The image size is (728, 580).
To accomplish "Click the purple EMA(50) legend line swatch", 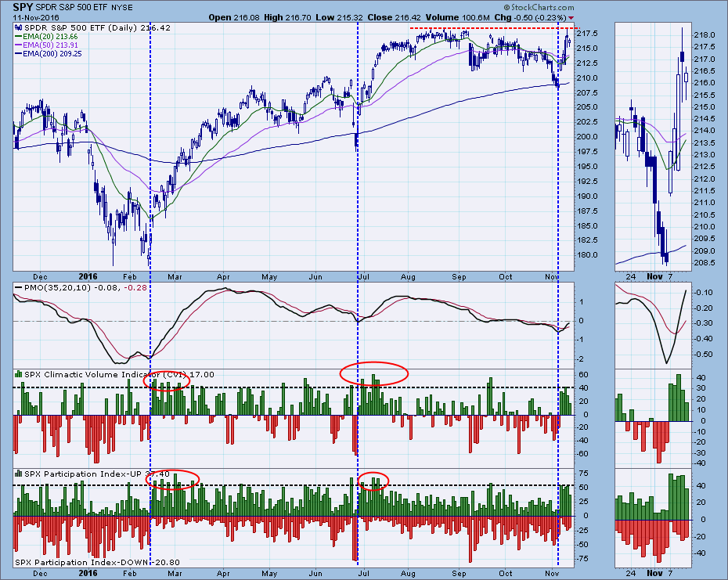I will 19,45.
